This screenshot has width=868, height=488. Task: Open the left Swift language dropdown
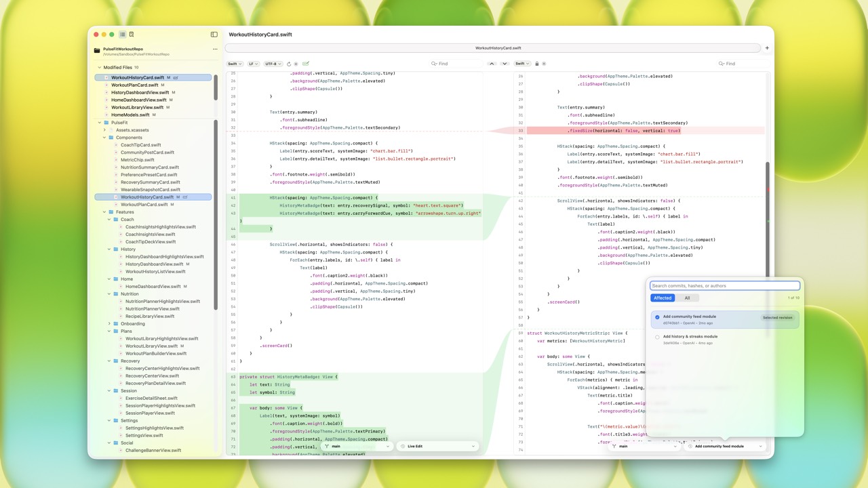[235, 64]
